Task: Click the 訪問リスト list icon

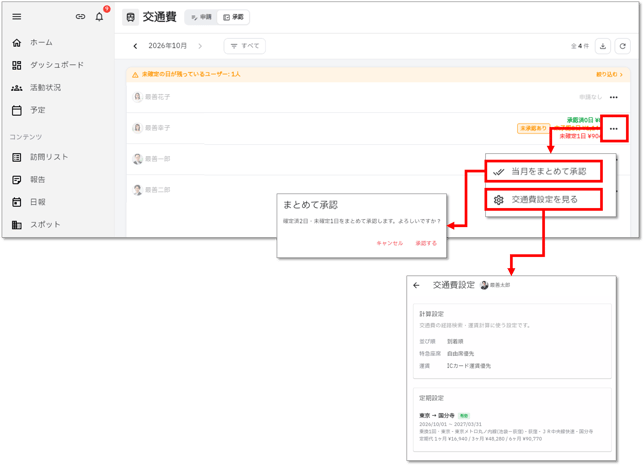Action: 16,157
